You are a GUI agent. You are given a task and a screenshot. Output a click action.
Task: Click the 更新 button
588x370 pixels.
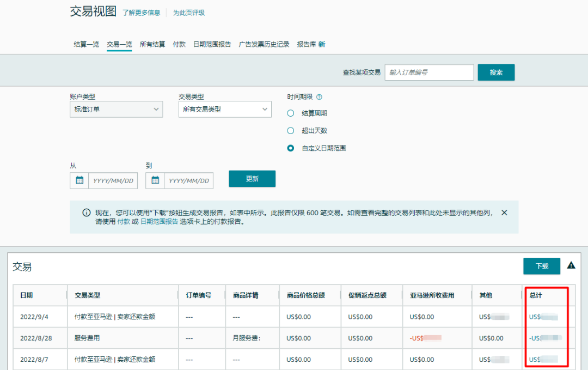coord(252,178)
